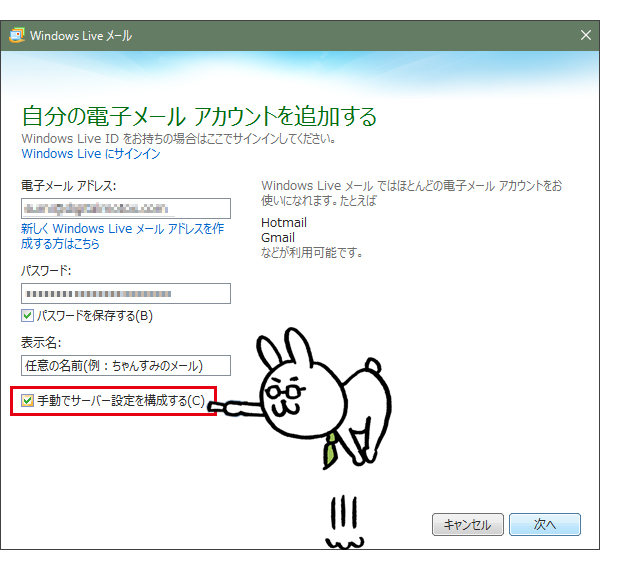Viewport: 620px width, 570px height.
Task: Click the パスワード: label
Action: (46, 271)
